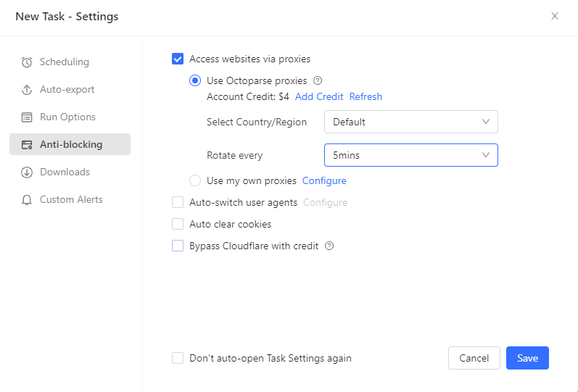
Task: Click the Scheduling clock icon
Action: pyautogui.click(x=27, y=62)
